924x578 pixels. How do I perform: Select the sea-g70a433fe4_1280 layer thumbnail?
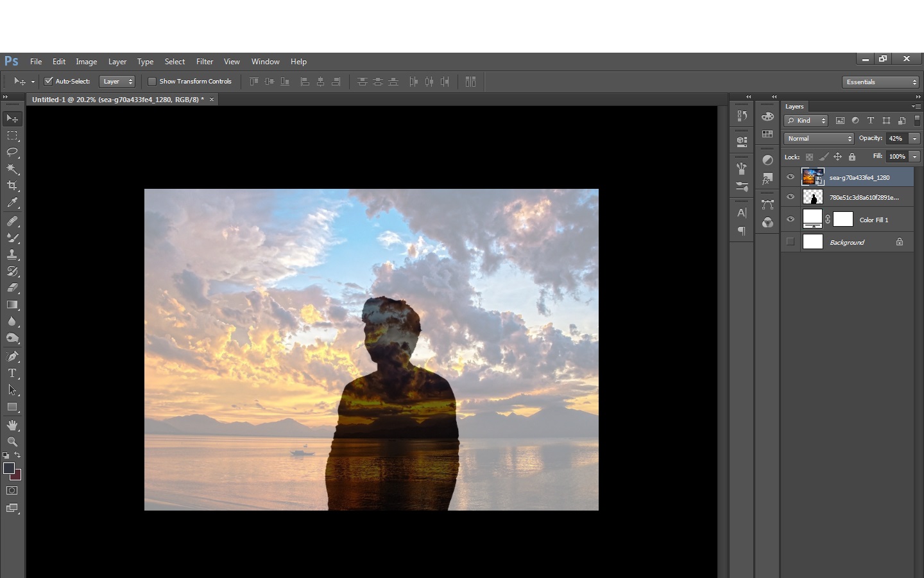[812, 177]
